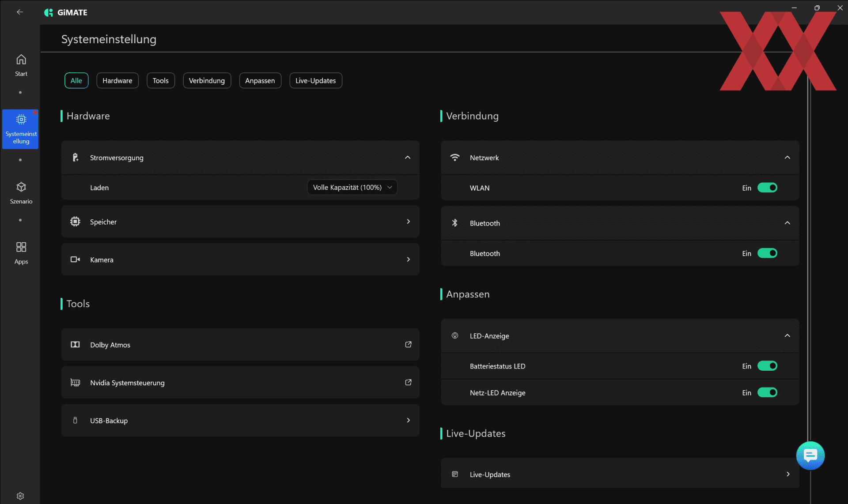
Task: Open the chat support bubble
Action: tap(810, 455)
